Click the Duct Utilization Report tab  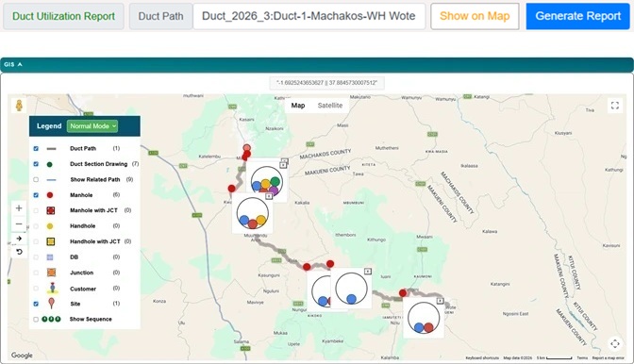[x=63, y=16]
